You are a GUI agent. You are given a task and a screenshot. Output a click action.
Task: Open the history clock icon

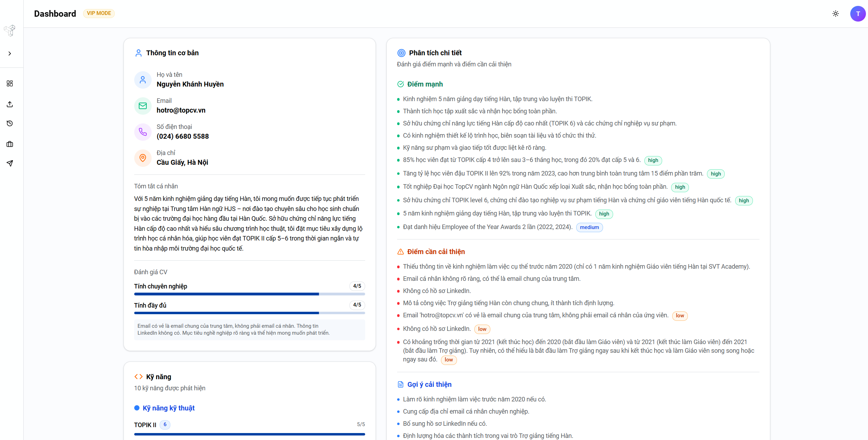(x=10, y=123)
